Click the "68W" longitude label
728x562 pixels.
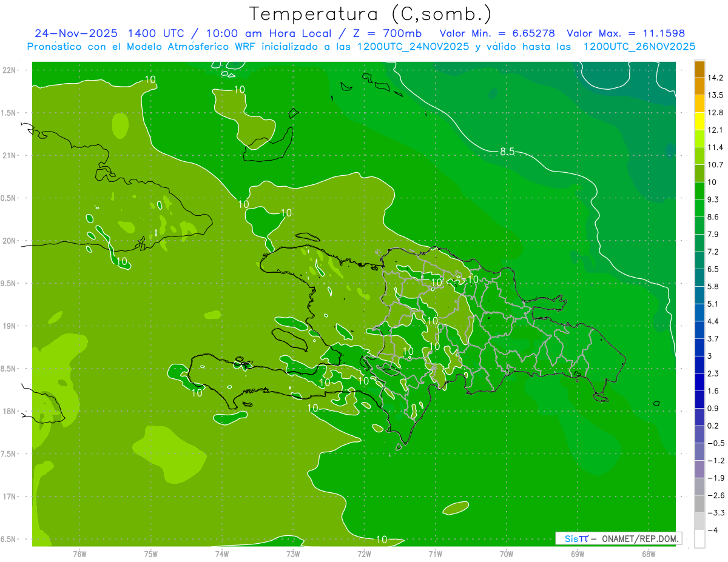tap(648, 554)
